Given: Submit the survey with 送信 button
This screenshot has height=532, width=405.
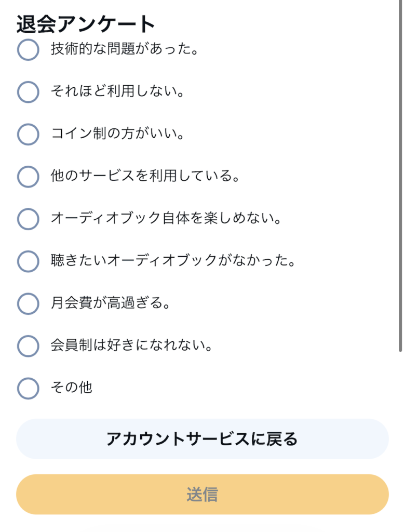Looking at the screenshot, I should tap(203, 494).
